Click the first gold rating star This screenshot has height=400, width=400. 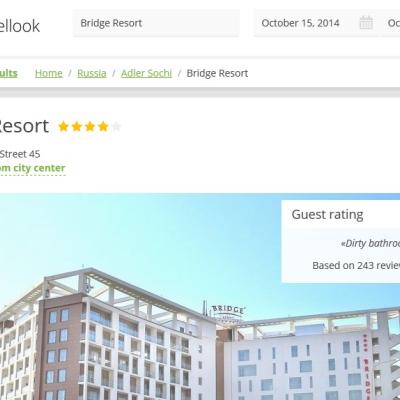coord(63,127)
